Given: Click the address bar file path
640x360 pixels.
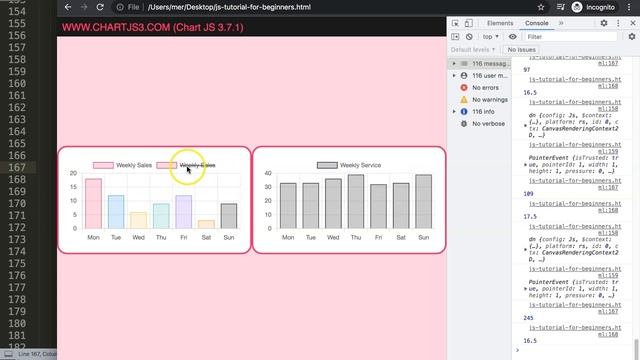Looking at the screenshot, I should (x=229, y=7).
